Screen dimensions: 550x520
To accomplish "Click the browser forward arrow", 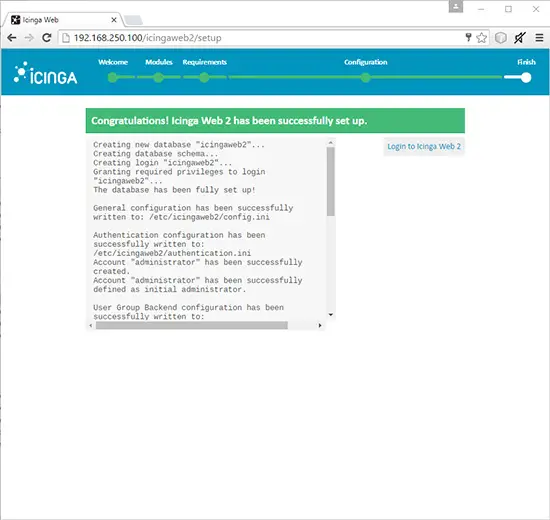I will coord(29,38).
